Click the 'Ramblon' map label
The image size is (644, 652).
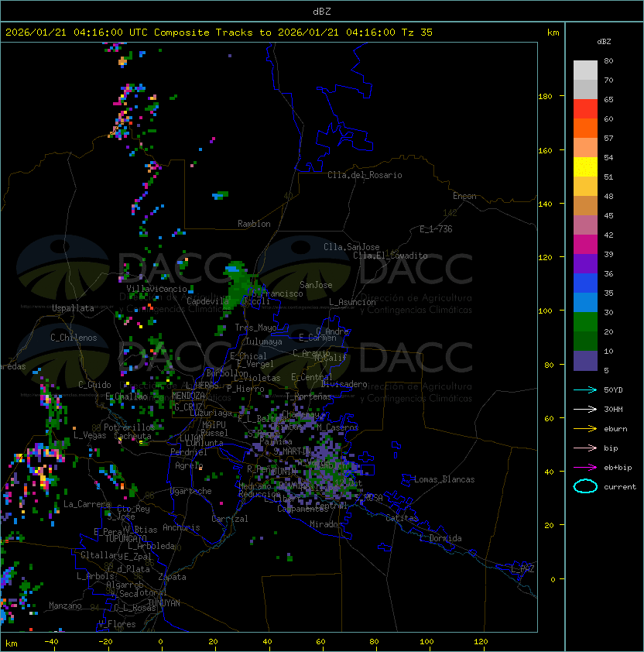254,224
